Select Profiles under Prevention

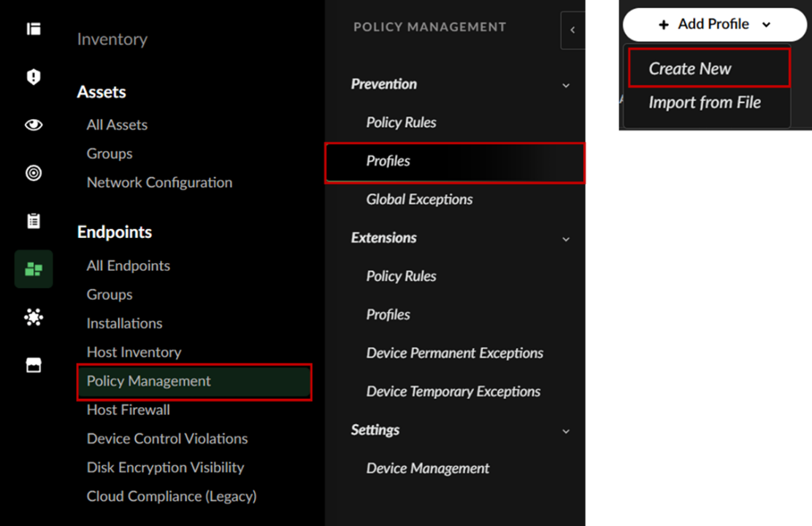pyautogui.click(x=388, y=161)
